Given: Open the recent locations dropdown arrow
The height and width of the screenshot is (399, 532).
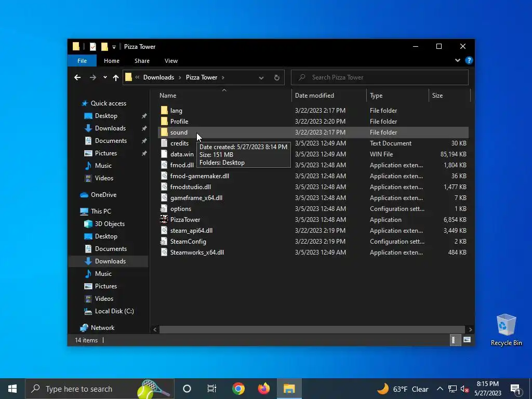Looking at the screenshot, I should click(105, 77).
